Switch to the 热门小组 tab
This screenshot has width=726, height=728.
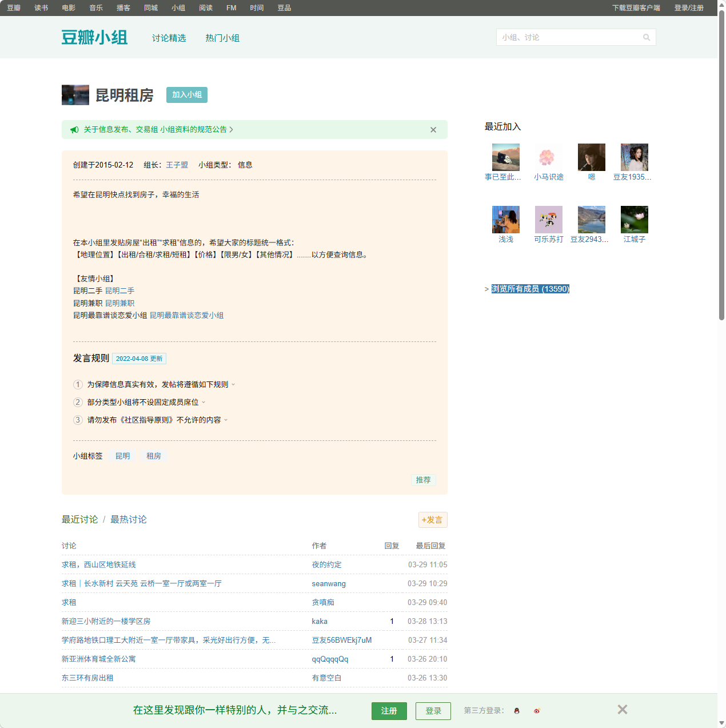tap(223, 38)
